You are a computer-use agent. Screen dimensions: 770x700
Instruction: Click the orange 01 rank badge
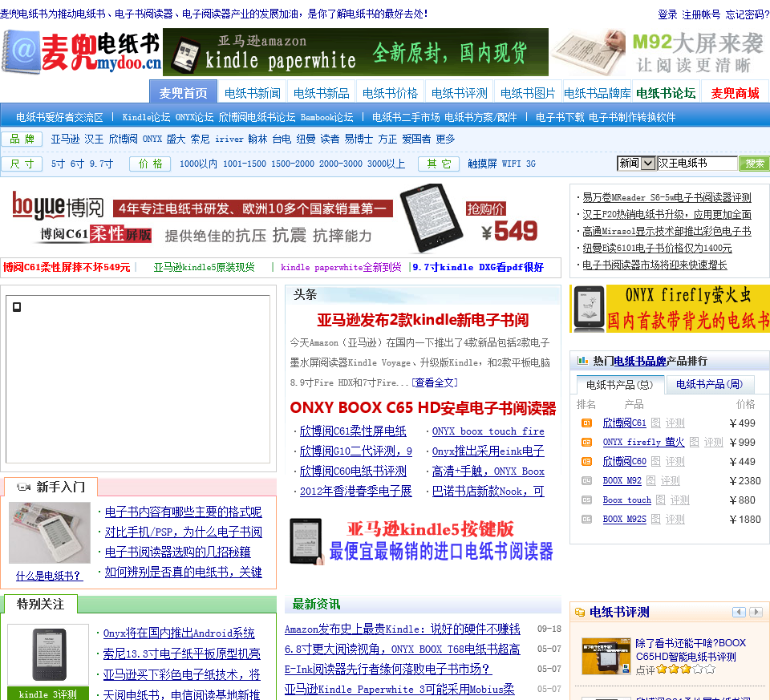[x=587, y=423]
